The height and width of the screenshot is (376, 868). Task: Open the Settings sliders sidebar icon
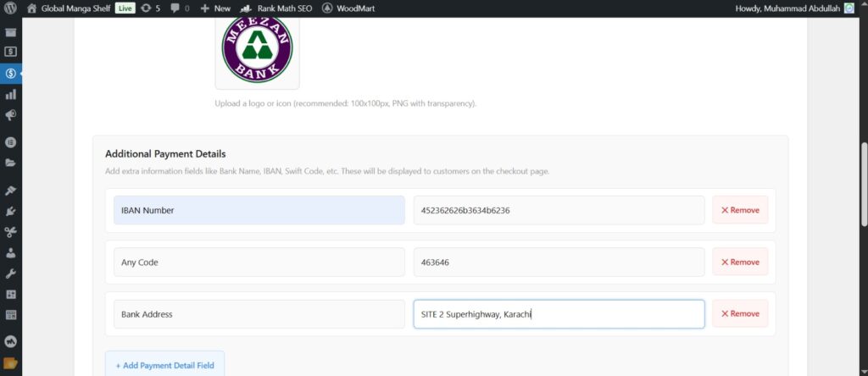pyautogui.click(x=10, y=294)
